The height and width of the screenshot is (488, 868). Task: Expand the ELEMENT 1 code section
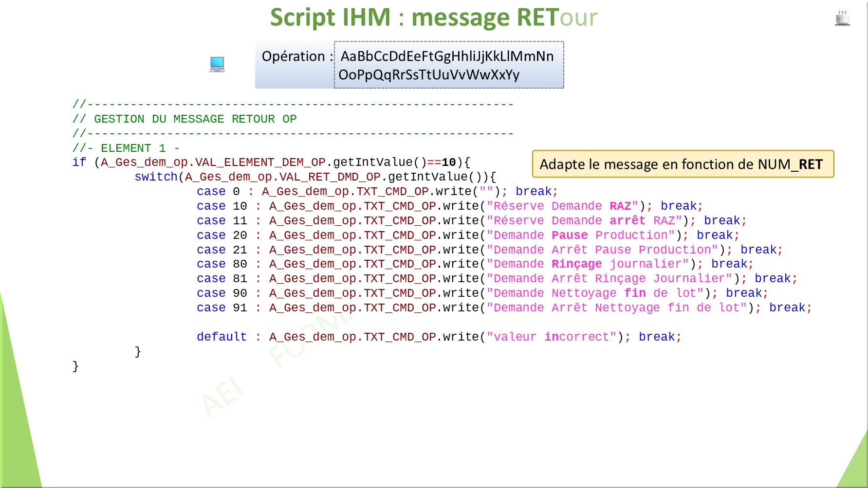(126, 147)
